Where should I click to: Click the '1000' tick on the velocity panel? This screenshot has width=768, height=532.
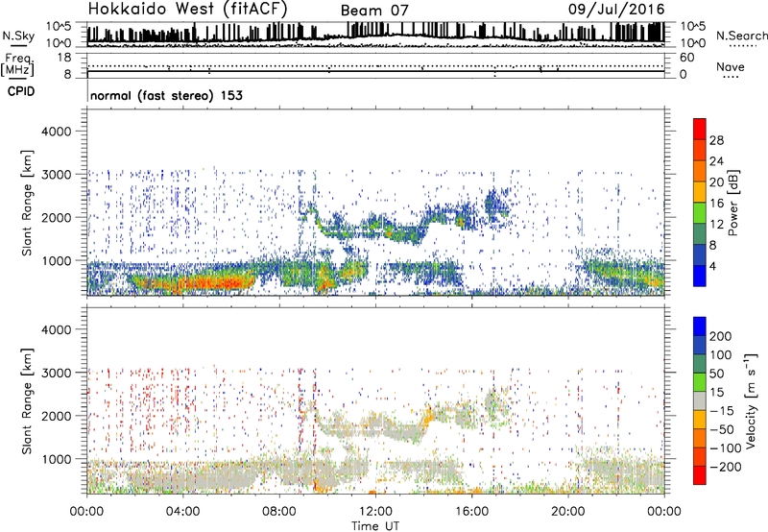tap(57, 459)
